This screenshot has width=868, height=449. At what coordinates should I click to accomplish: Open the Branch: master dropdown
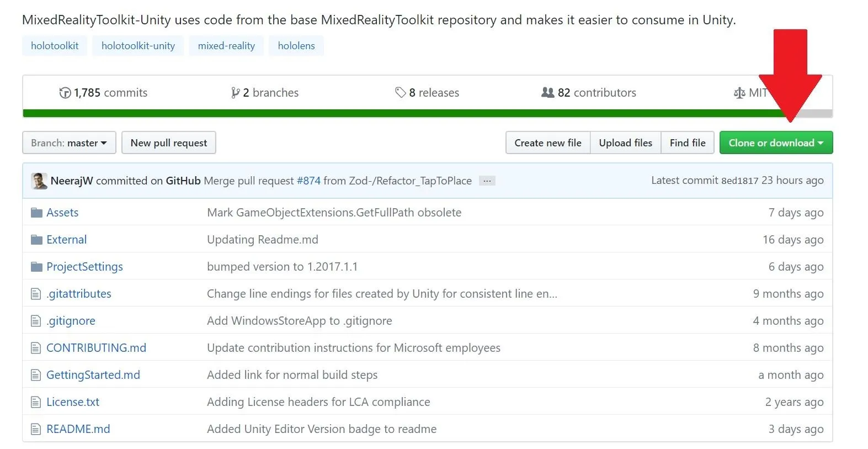tap(69, 142)
